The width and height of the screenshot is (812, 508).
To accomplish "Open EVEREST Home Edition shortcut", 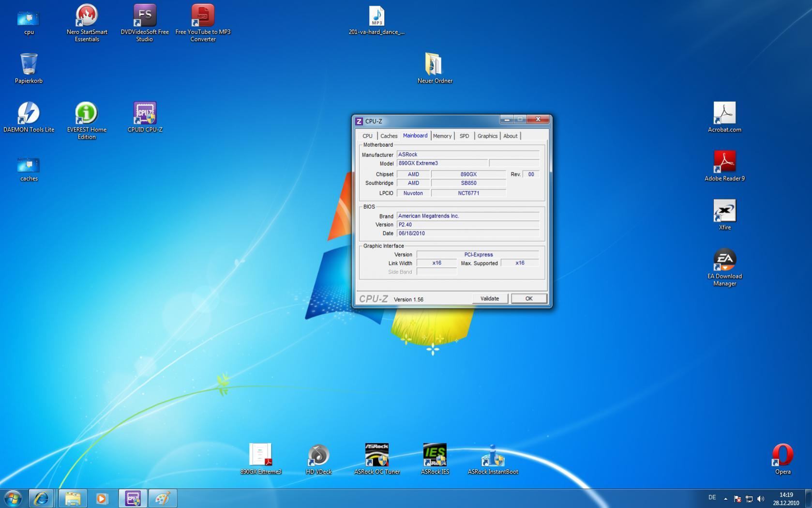I will coord(87,120).
